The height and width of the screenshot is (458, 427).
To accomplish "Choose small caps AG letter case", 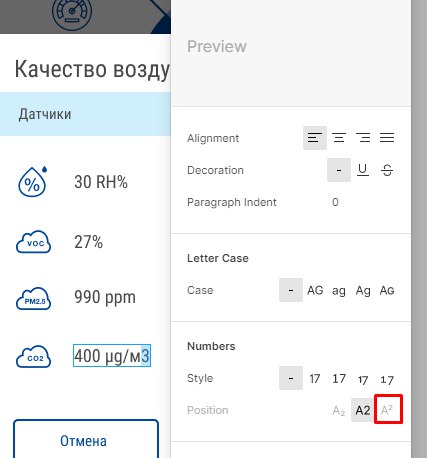I will 387,290.
